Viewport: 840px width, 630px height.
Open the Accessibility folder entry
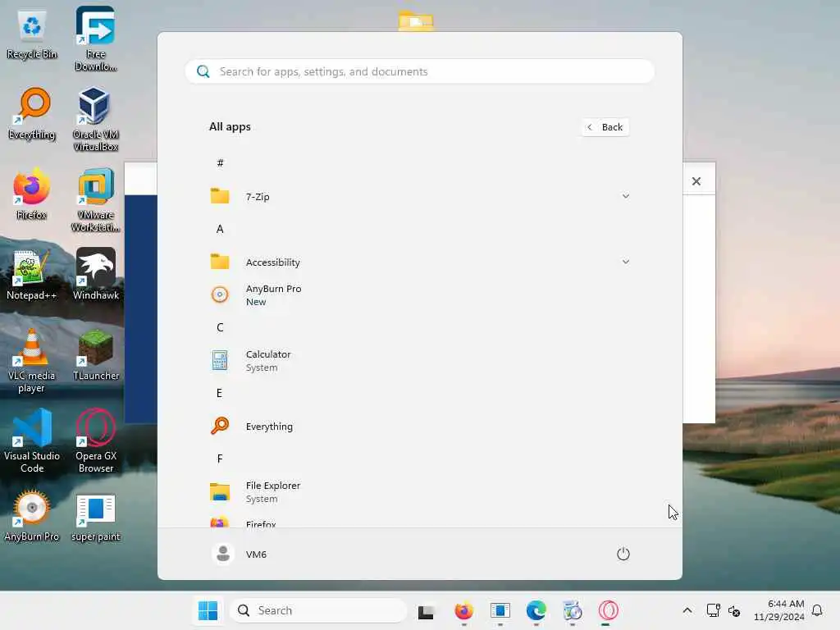(419, 262)
